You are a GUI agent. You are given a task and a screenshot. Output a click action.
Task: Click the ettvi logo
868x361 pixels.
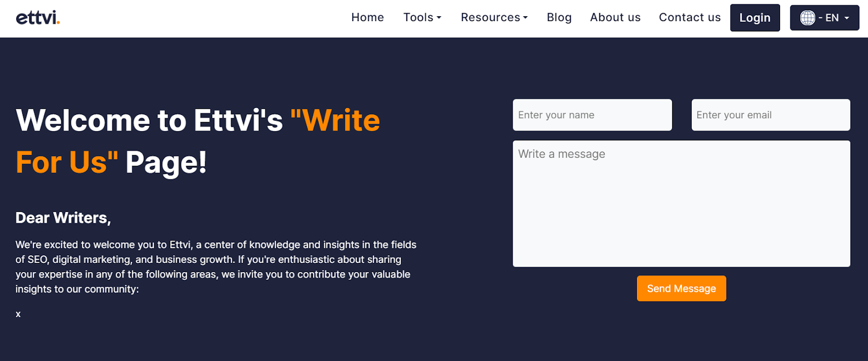coord(38,18)
